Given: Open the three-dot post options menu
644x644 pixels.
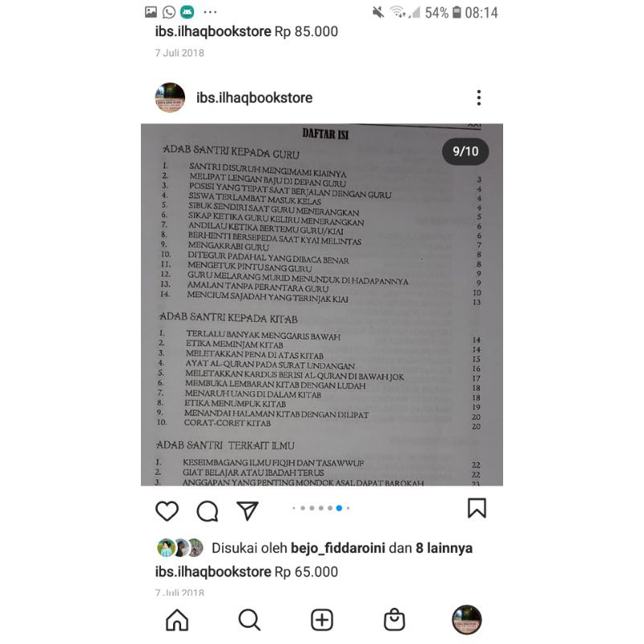Looking at the screenshot, I should 479,97.
